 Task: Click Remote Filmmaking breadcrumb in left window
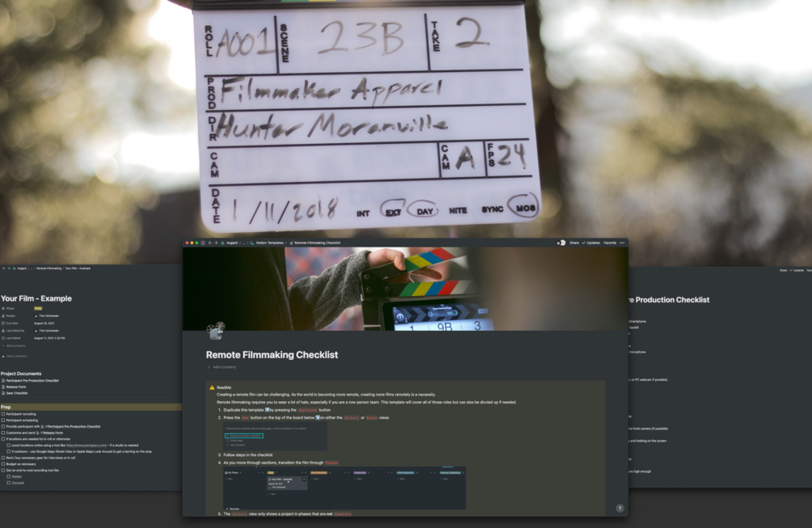click(x=48, y=268)
